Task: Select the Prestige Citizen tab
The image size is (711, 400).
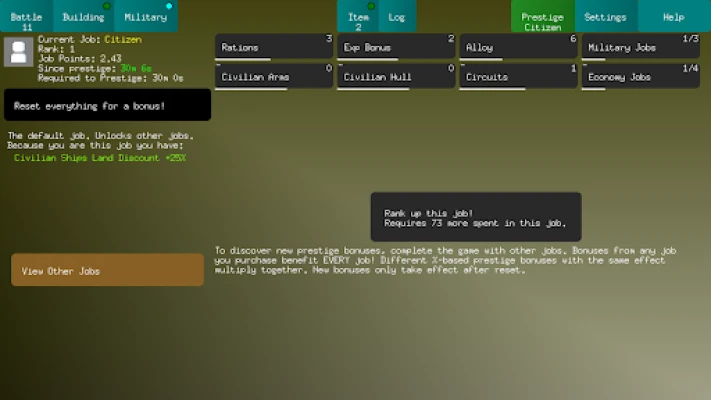Action: 542,16
